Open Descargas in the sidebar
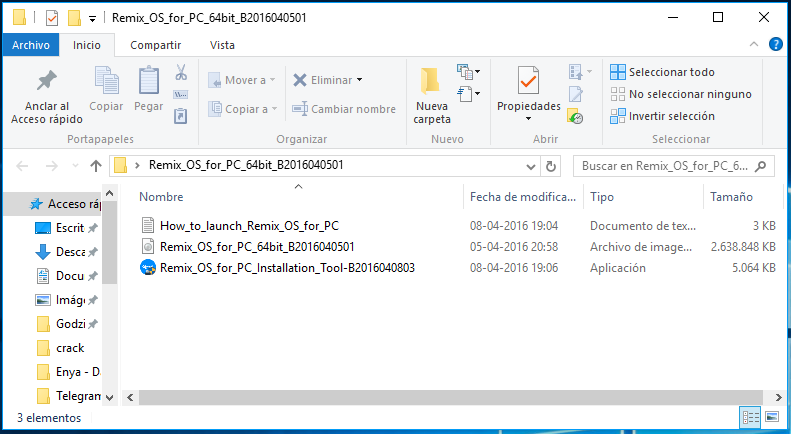The height and width of the screenshot is (434, 791). point(67,252)
